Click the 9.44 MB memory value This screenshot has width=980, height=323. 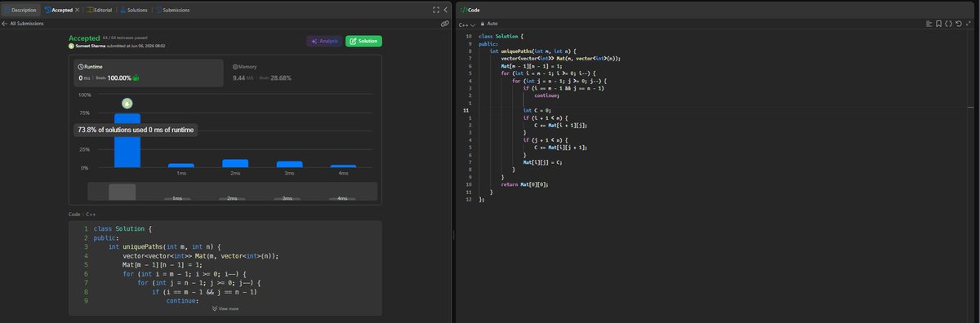pyautogui.click(x=244, y=77)
